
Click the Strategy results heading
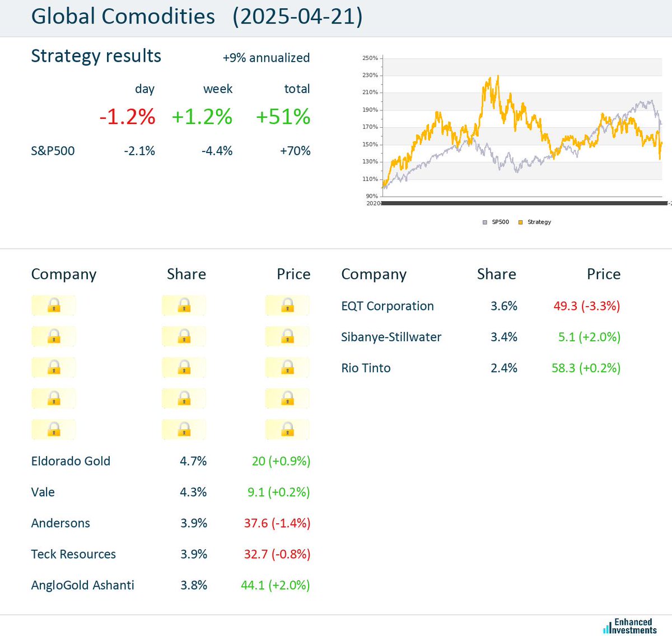coord(96,56)
